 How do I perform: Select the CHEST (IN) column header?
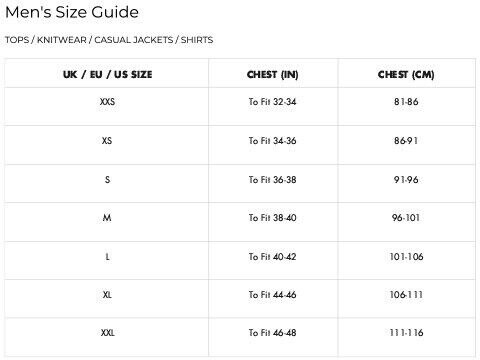(272, 74)
